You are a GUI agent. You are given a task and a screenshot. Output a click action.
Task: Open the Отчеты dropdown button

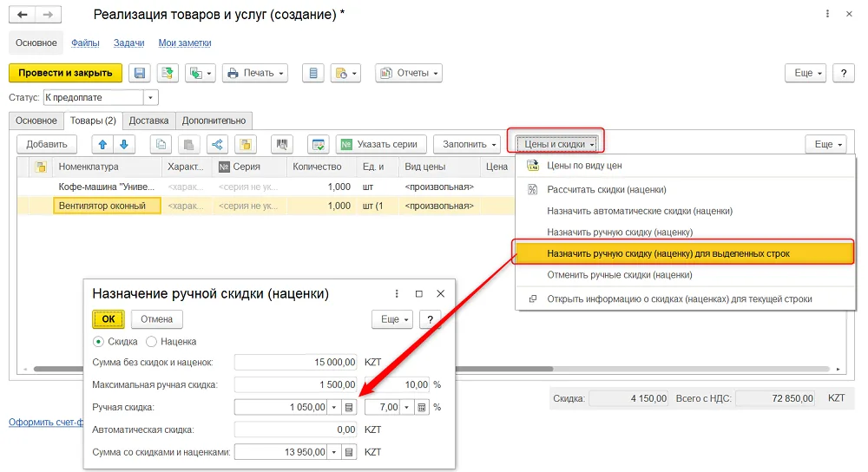[x=409, y=73]
